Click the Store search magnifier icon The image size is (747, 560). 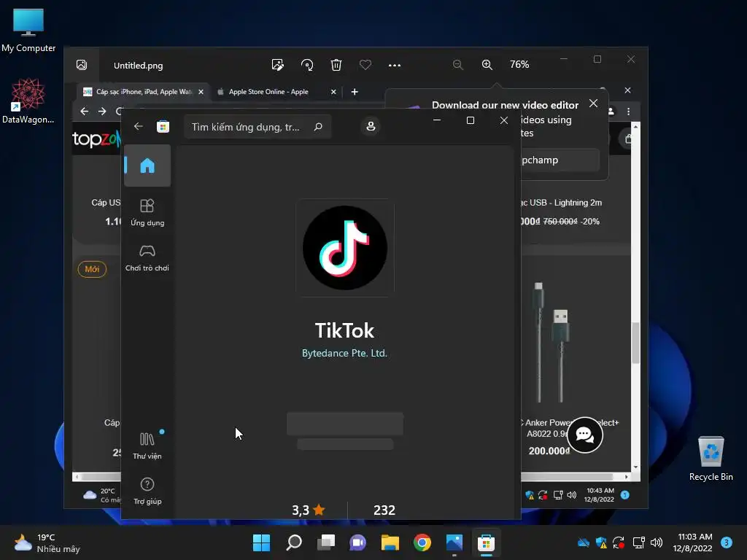coord(318,127)
